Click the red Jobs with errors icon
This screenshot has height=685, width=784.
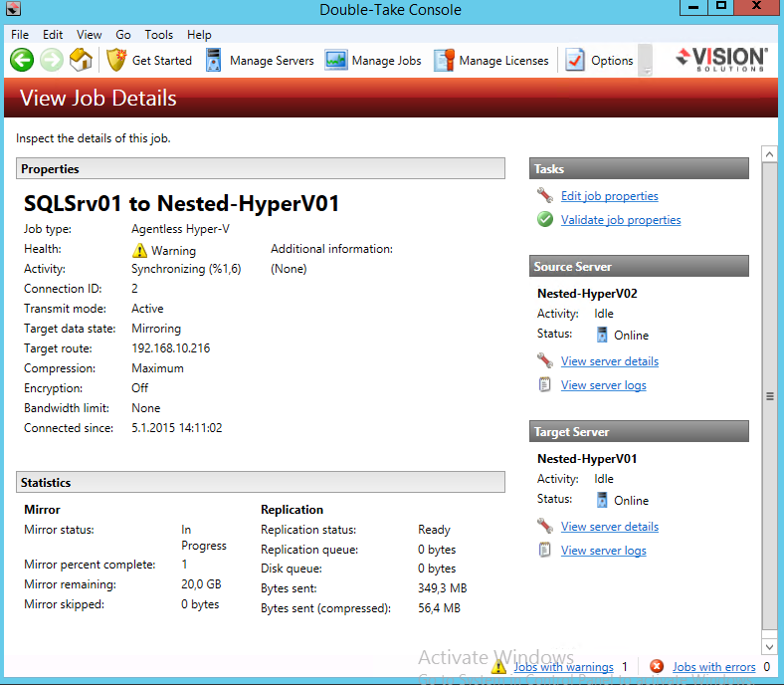point(657,666)
